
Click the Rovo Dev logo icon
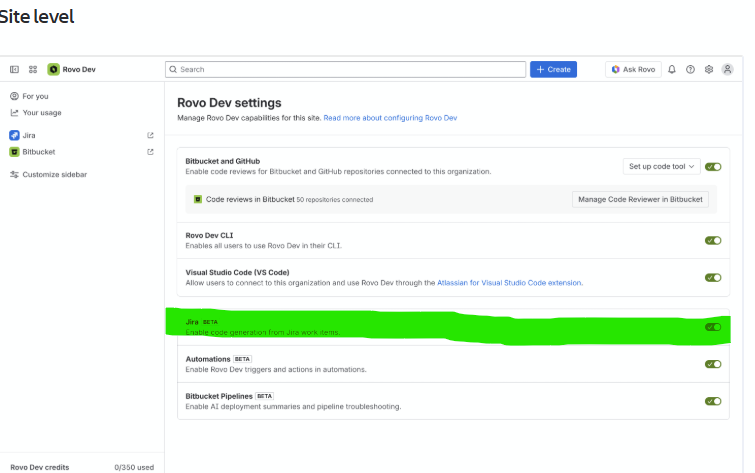tap(53, 69)
